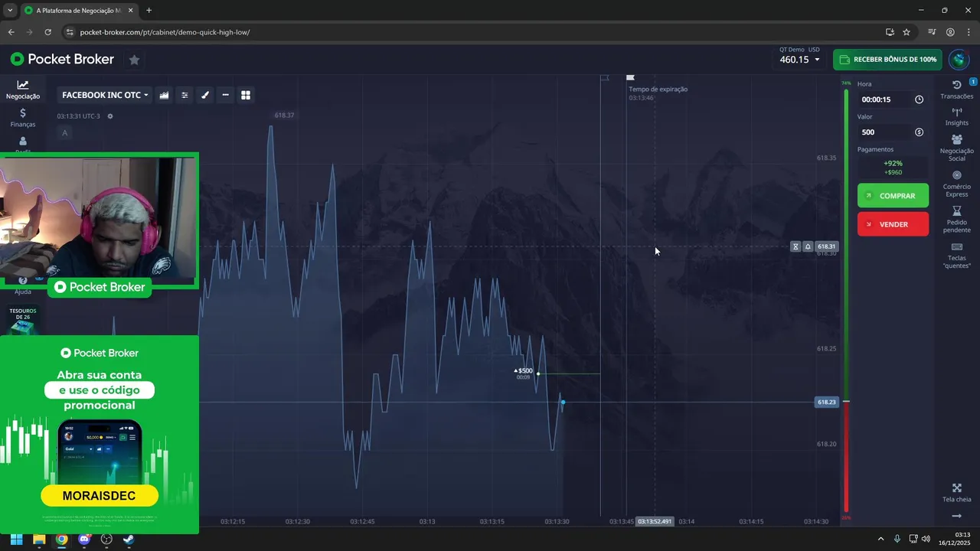The image size is (980, 551).
Task: Switch chart to Tela cheia fullscreen
Action: click(957, 493)
